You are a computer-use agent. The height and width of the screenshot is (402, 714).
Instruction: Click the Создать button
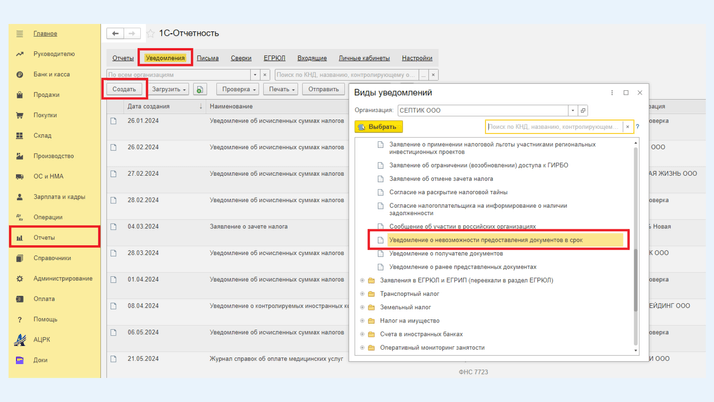pyautogui.click(x=124, y=90)
